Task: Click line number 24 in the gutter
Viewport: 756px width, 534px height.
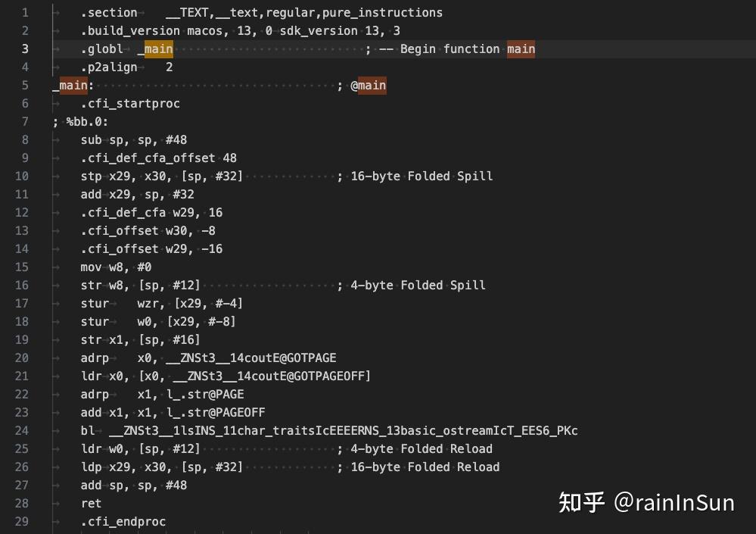Action: click(21, 431)
